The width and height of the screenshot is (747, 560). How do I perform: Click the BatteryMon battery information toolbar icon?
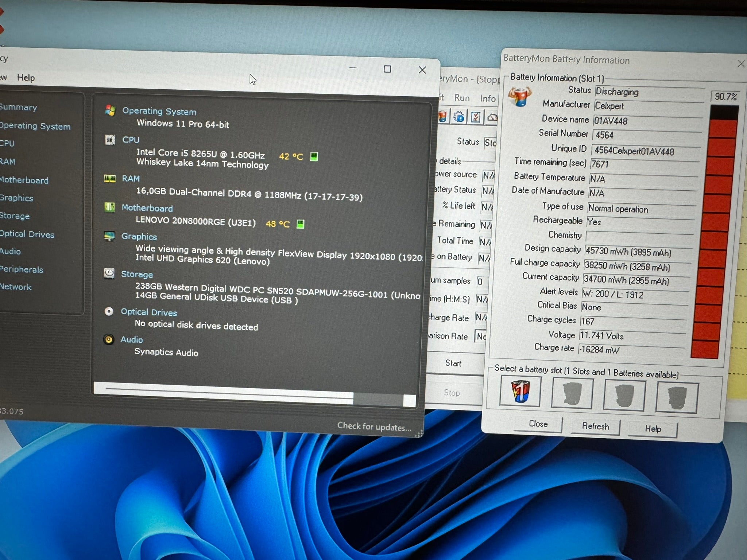(442, 117)
